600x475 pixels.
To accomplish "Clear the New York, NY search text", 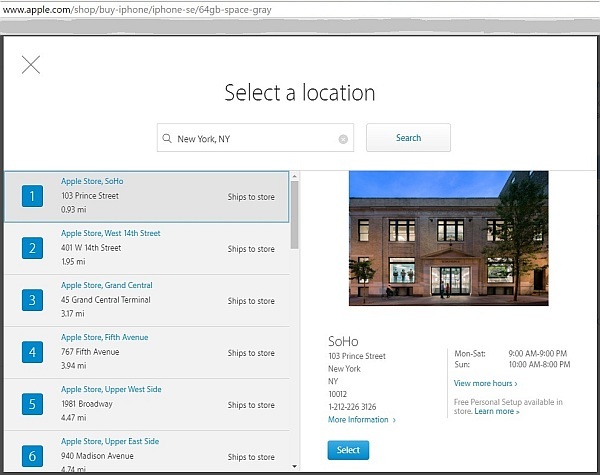I will pyautogui.click(x=343, y=139).
